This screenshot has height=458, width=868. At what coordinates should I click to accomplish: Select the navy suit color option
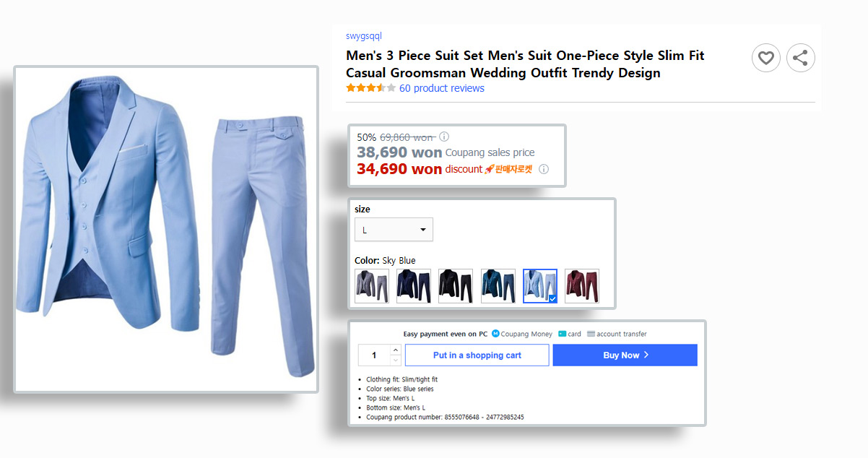click(414, 286)
